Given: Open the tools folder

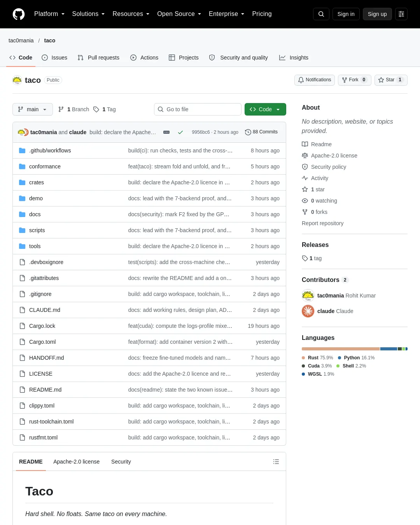Looking at the screenshot, I should 35,246.
